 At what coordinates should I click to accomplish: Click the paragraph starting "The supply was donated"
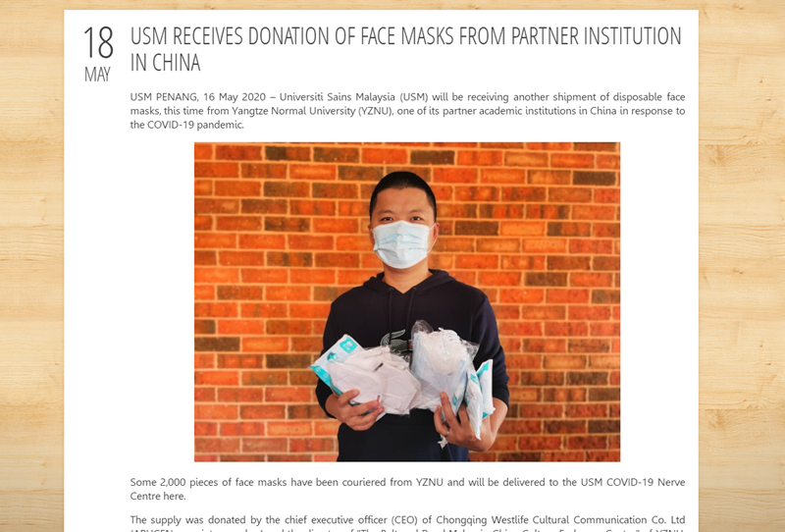coord(407,523)
